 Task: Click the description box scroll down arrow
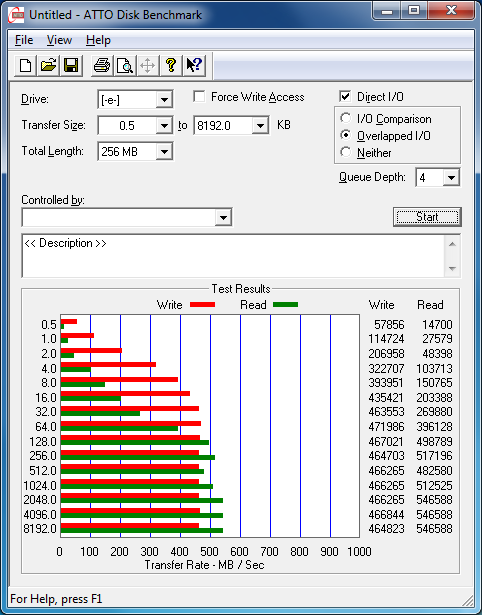[x=452, y=269]
